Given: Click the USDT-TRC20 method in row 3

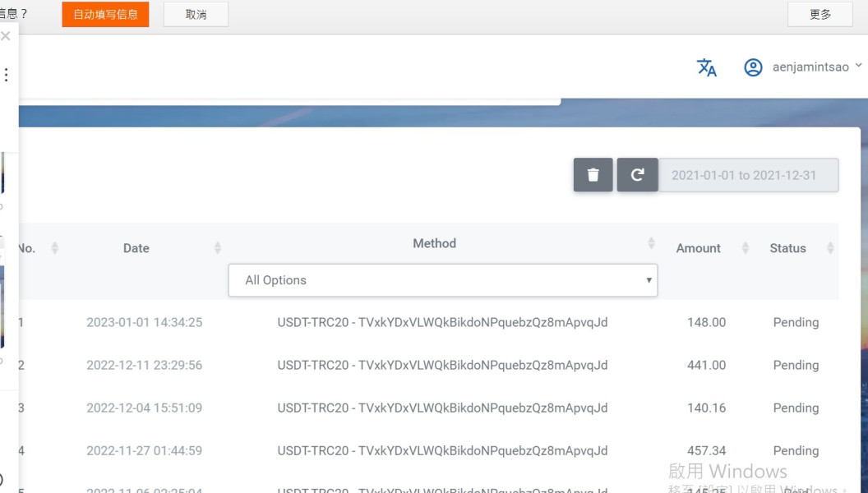Looking at the screenshot, I should click(442, 408).
